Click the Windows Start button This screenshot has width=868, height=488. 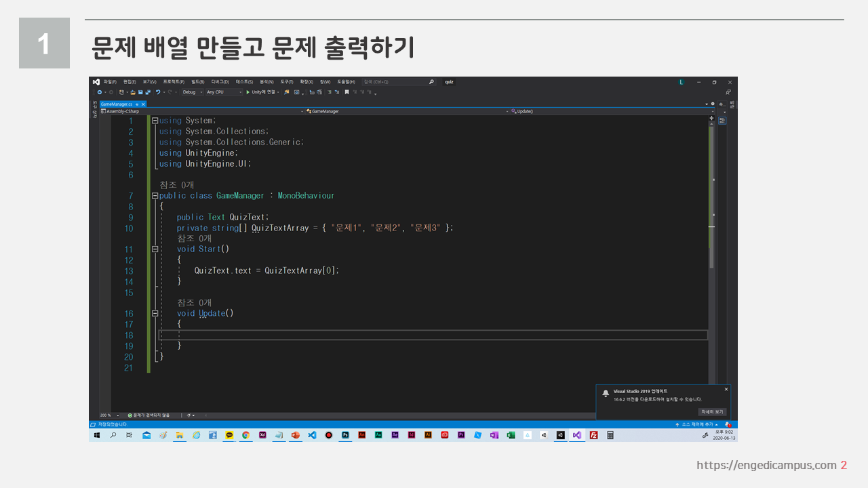click(97, 435)
